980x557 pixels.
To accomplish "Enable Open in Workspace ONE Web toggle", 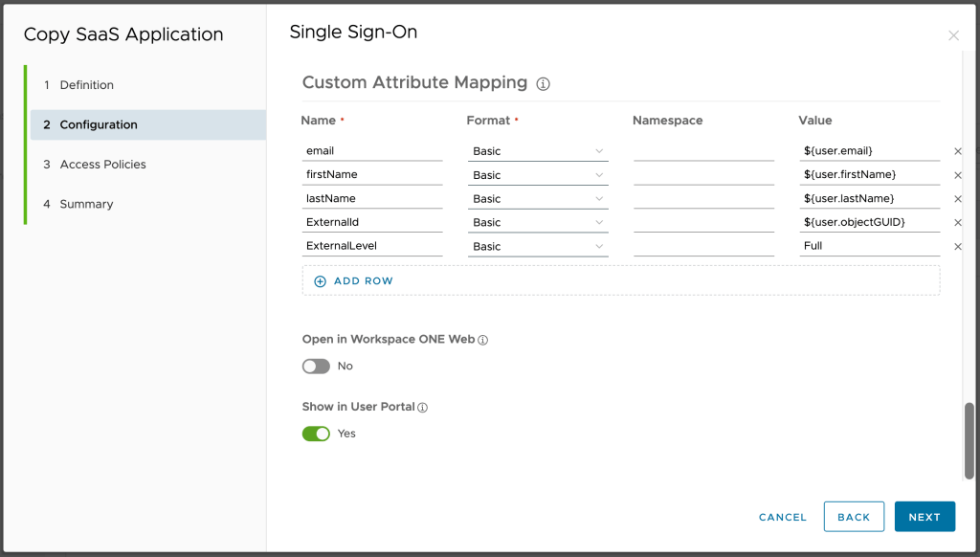I will point(316,367).
